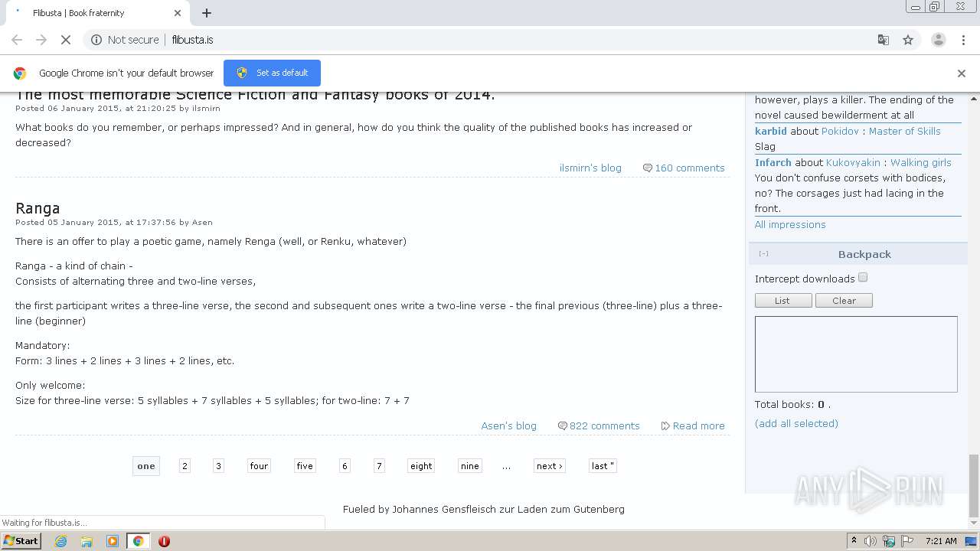The image size is (980, 551).
Task: Open the Chrome profile avatar
Action: [x=939, y=40]
